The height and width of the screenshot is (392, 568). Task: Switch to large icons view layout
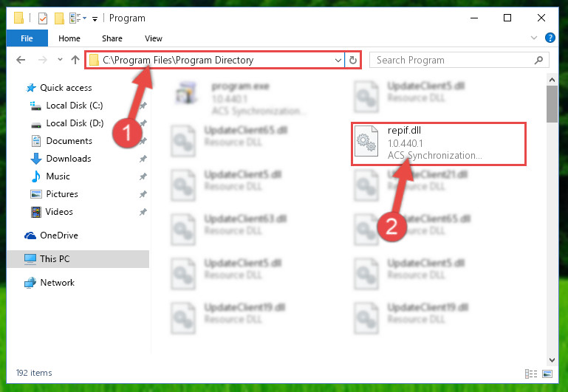[547, 374]
